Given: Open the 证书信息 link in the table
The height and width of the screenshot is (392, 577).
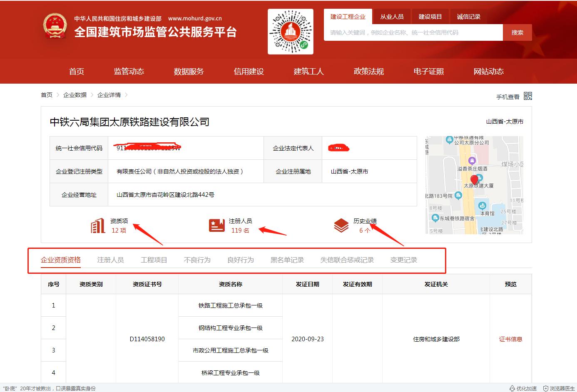Looking at the screenshot, I should pyautogui.click(x=511, y=339).
